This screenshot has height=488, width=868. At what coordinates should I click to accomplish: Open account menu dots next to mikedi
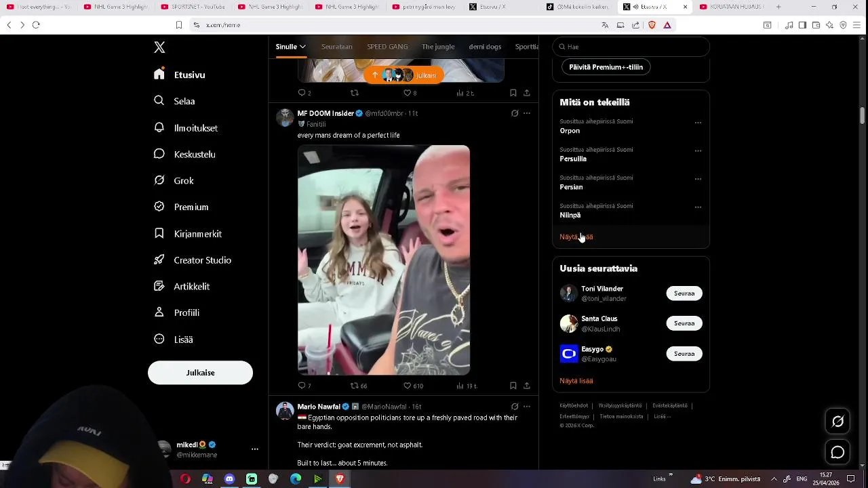[x=255, y=449]
